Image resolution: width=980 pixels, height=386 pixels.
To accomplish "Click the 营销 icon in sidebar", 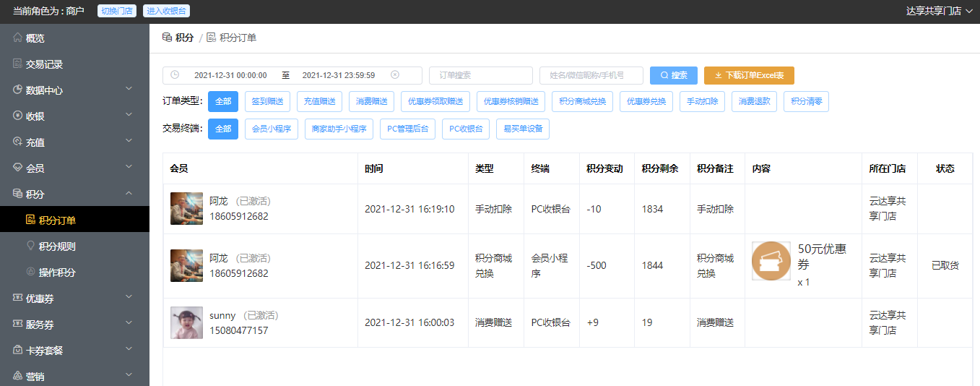I will 17,376.
